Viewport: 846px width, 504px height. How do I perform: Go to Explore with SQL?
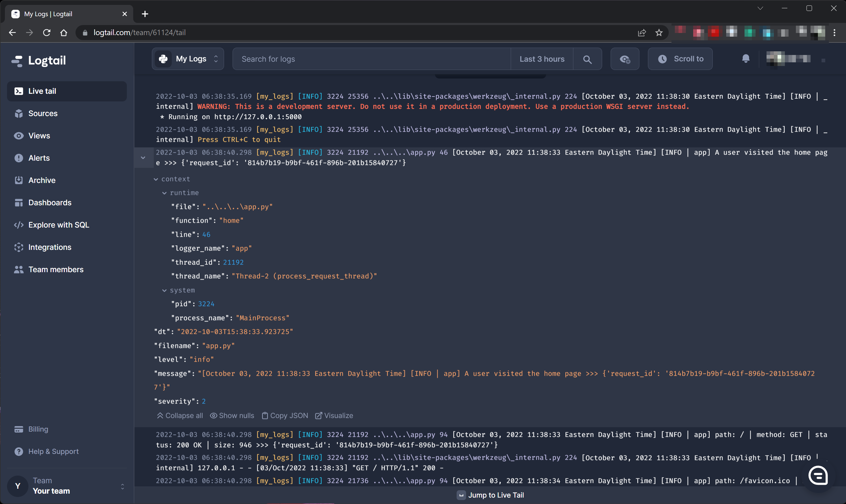point(58,225)
